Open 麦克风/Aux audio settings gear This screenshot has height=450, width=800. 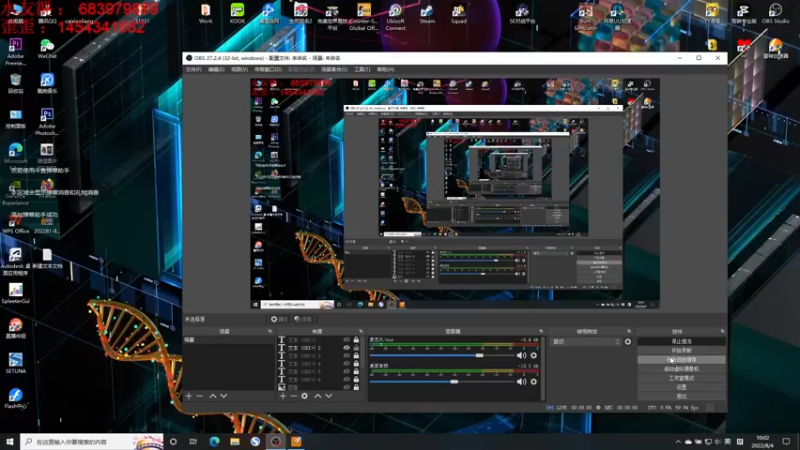pos(534,356)
